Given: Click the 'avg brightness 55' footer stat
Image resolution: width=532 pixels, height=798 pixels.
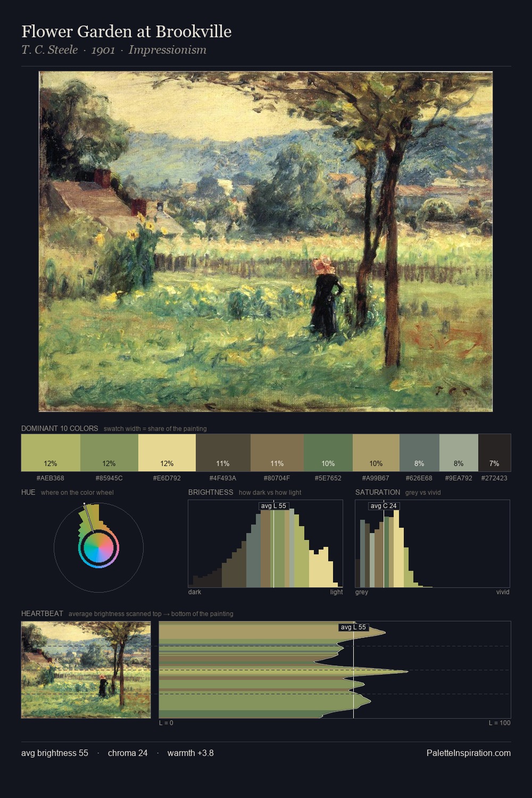Looking at the screenshot, I should click(55, 753).
